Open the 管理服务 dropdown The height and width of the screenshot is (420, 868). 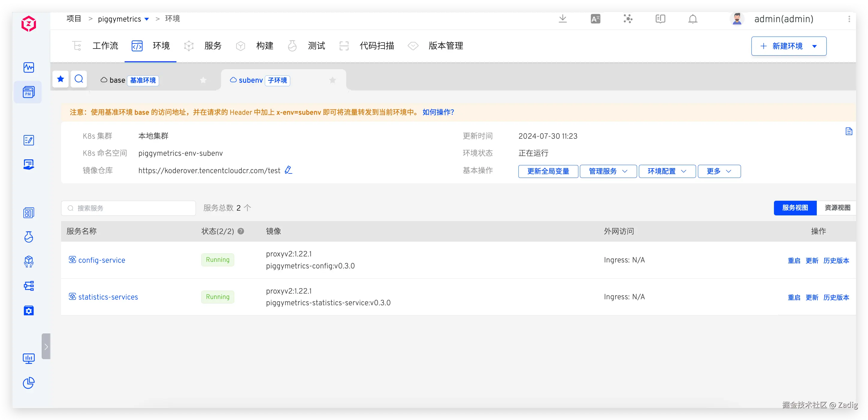608,171
